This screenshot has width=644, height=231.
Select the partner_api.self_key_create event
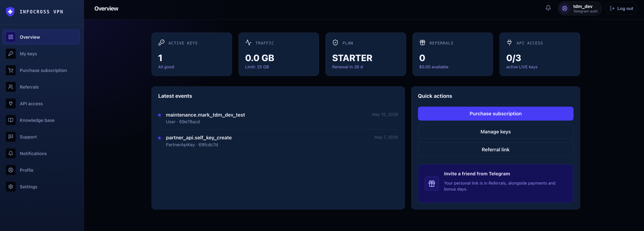click(278, 141)
